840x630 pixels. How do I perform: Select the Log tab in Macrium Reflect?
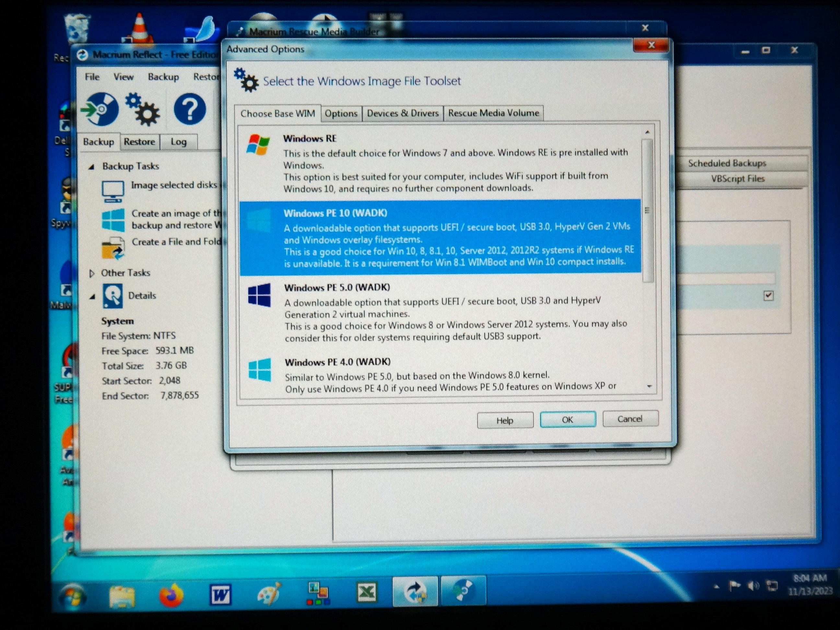(x=179, y=142)
